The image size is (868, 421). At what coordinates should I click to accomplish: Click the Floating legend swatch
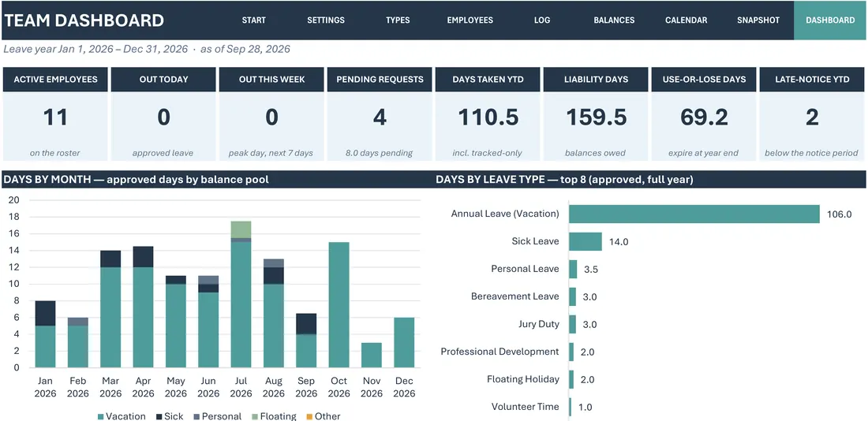click(255, 416)
